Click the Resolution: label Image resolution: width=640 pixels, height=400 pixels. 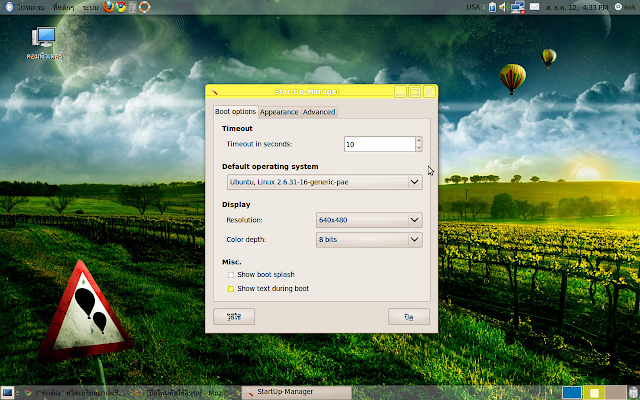pyautogui.click(x=244, y=220)
